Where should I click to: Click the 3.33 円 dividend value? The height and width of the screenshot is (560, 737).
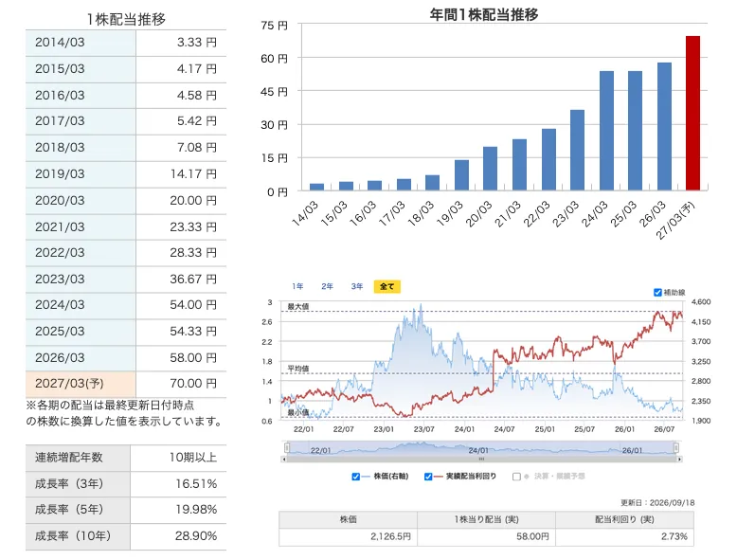tap(196, 43)
